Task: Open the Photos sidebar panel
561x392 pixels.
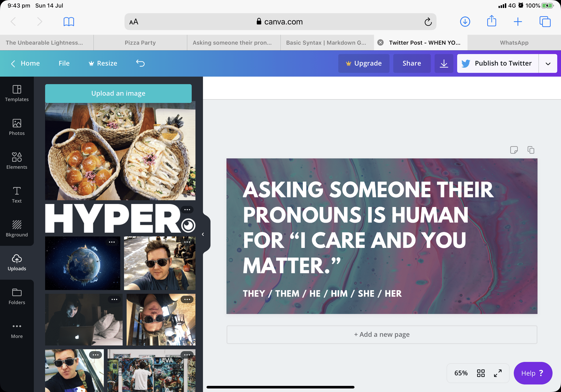Action: click(17, 127)
